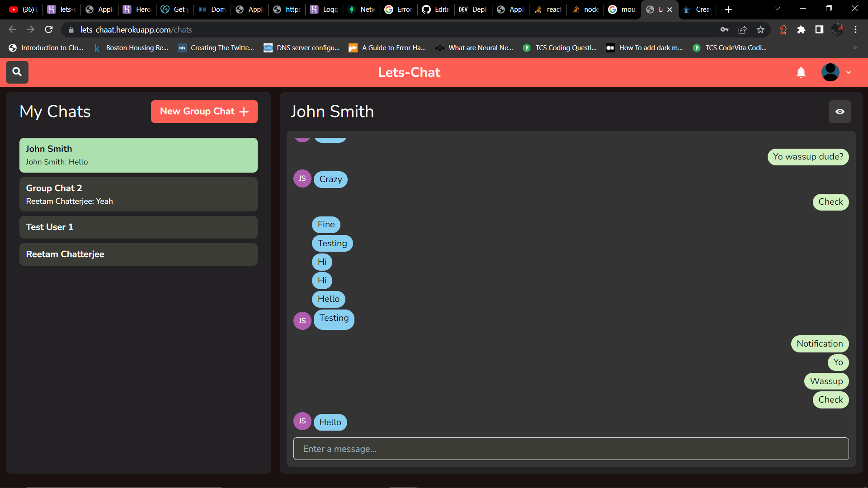Select the Group Chat 2 conversation
The height and width of the screenshot is (488, 868).
click(138, 194)
